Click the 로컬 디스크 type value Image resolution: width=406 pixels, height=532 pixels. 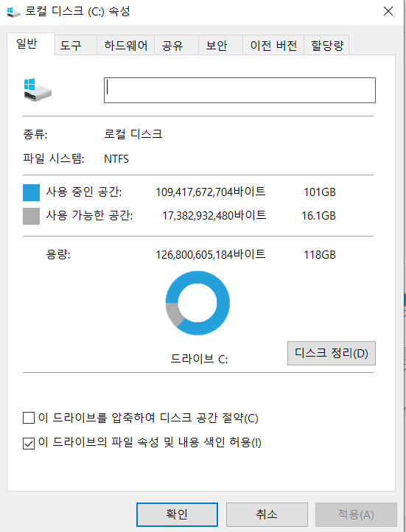pos(133,133)
